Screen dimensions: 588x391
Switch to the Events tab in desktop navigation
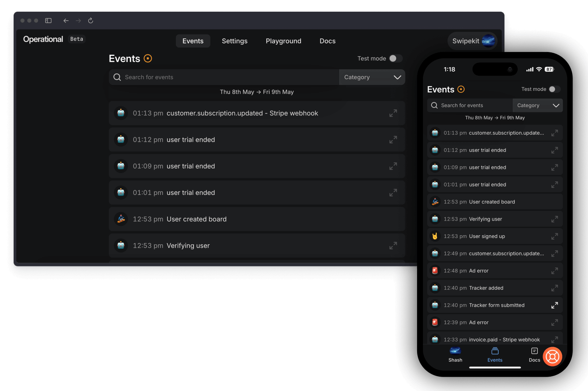[x=193, y=41]
